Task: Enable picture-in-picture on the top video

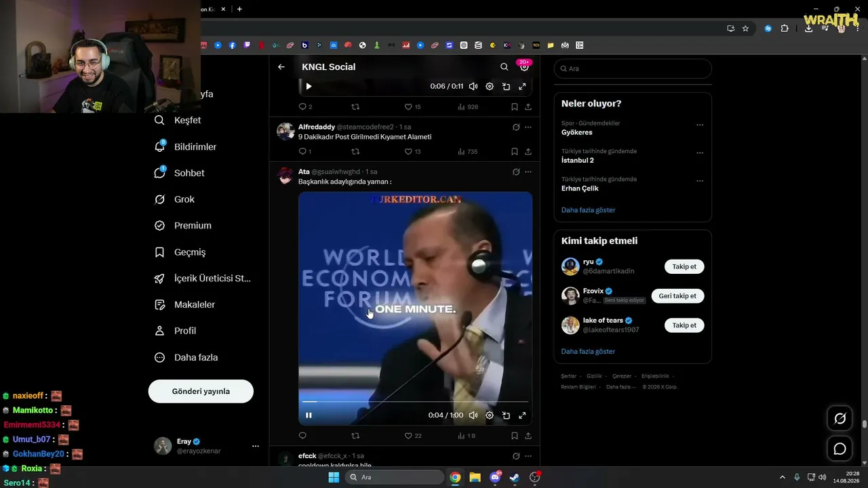Action: [506, 86]
